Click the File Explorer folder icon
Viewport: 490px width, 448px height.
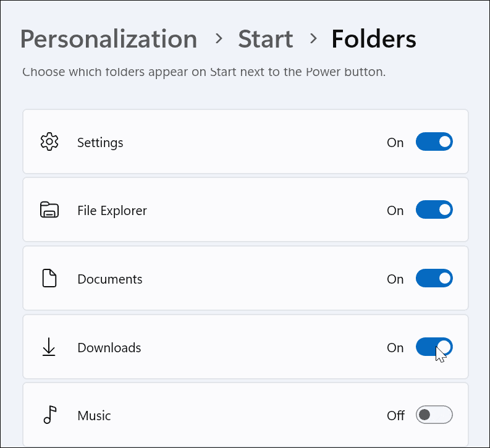point(49,211)
